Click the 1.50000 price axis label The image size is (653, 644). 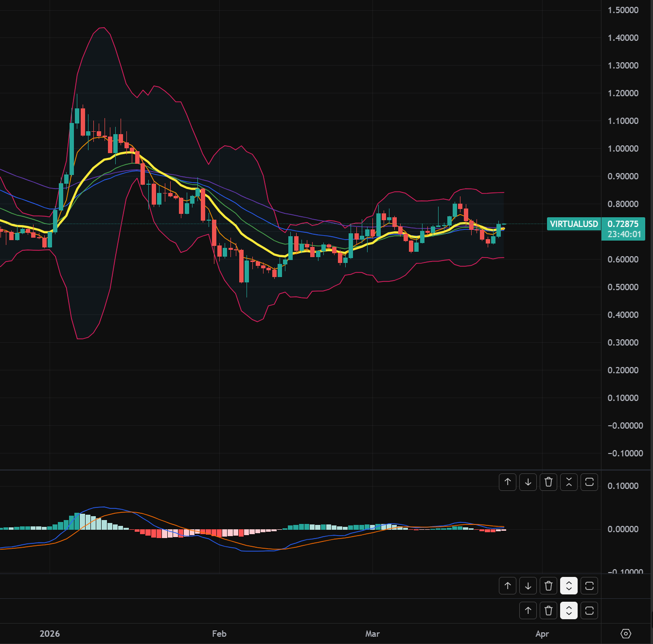click(623, 10)
